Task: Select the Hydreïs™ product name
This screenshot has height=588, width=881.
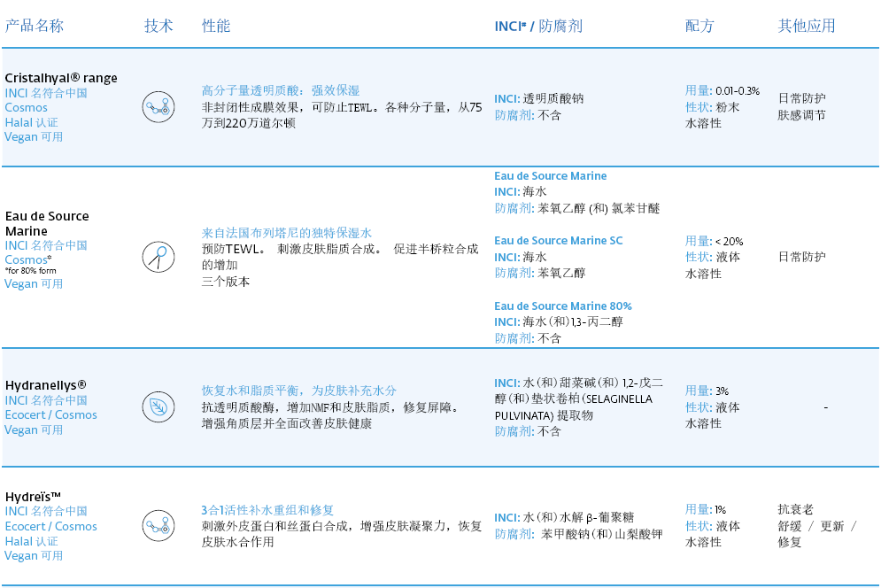Action: coord(33,497)
